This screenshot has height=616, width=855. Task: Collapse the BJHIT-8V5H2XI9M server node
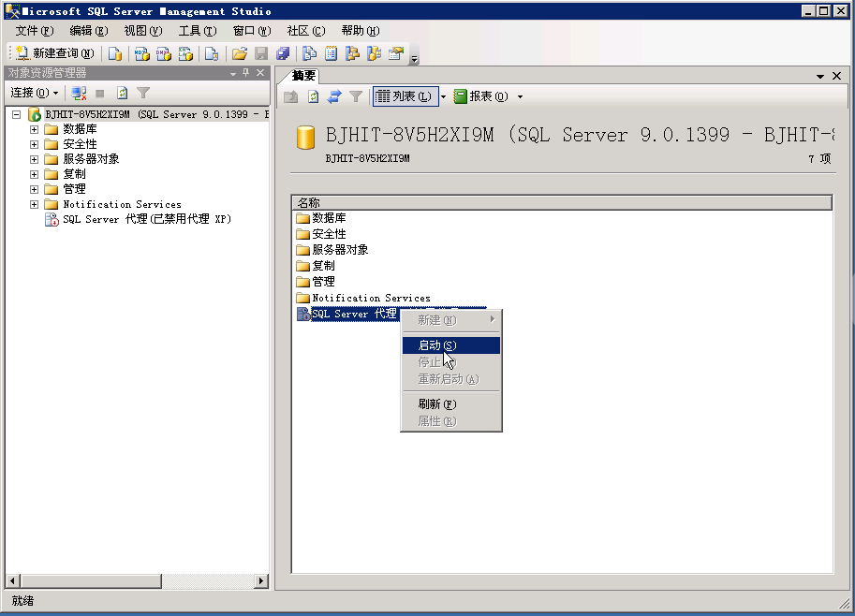click(16, 114)
